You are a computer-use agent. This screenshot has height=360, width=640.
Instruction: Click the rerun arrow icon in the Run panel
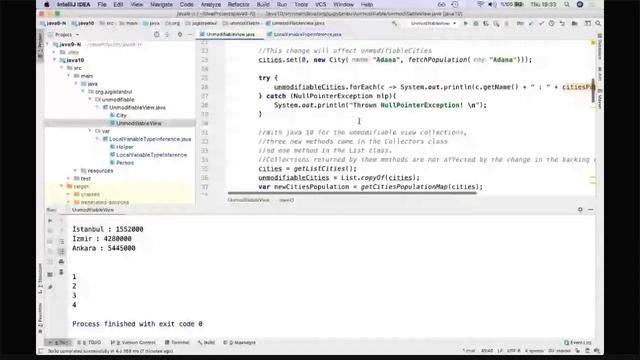tap(50, 221)
